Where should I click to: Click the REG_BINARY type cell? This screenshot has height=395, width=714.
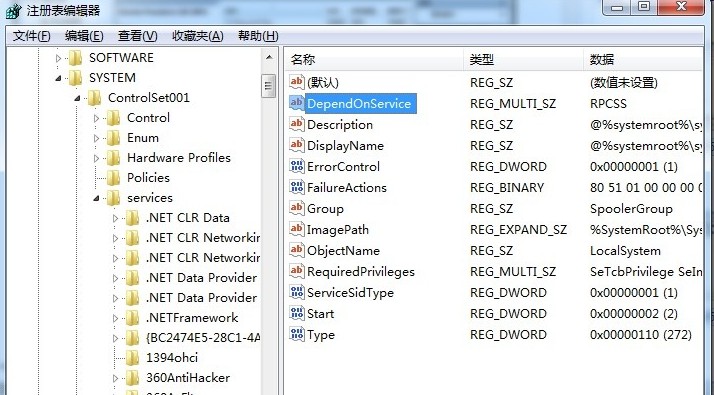507,188
